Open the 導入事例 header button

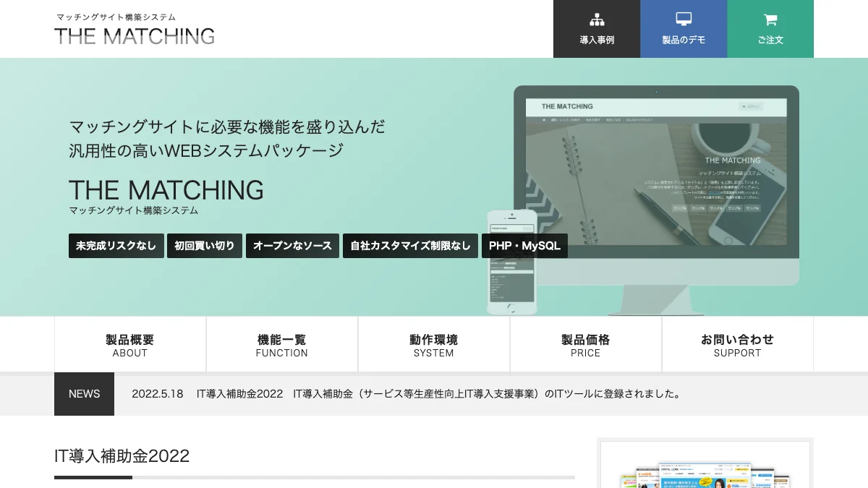coord(597,29)
